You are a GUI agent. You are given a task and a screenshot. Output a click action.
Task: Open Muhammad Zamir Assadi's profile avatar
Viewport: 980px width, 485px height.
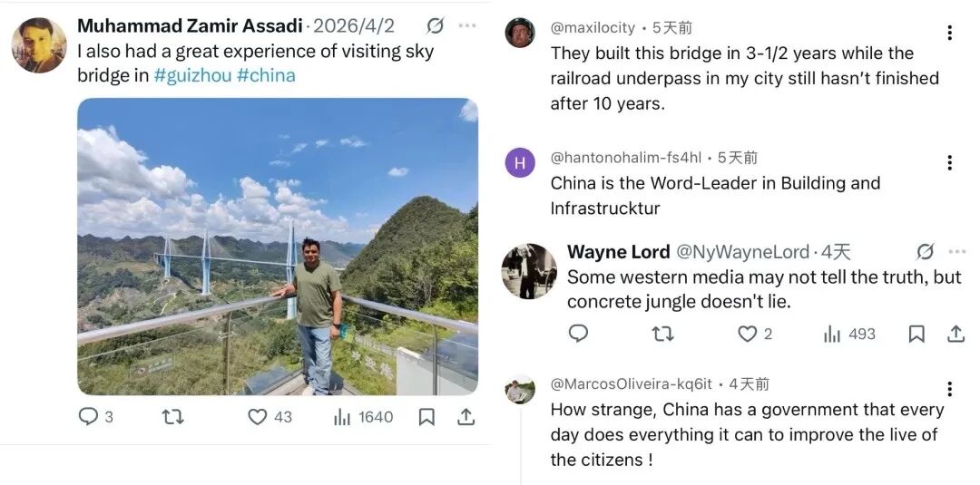(x=39, y=45)
